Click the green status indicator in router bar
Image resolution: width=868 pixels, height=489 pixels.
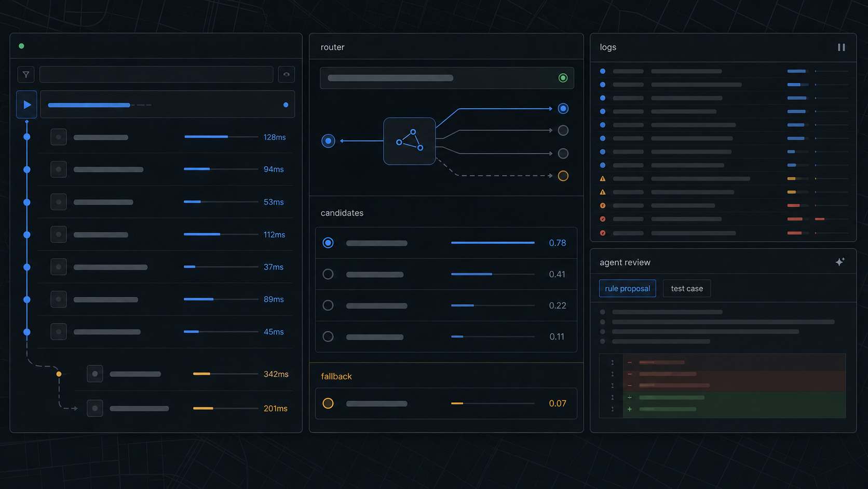(563, 78)
